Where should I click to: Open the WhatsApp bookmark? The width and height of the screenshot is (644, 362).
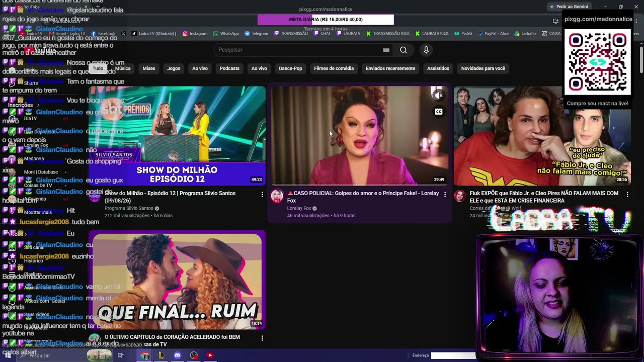point(226,34)
